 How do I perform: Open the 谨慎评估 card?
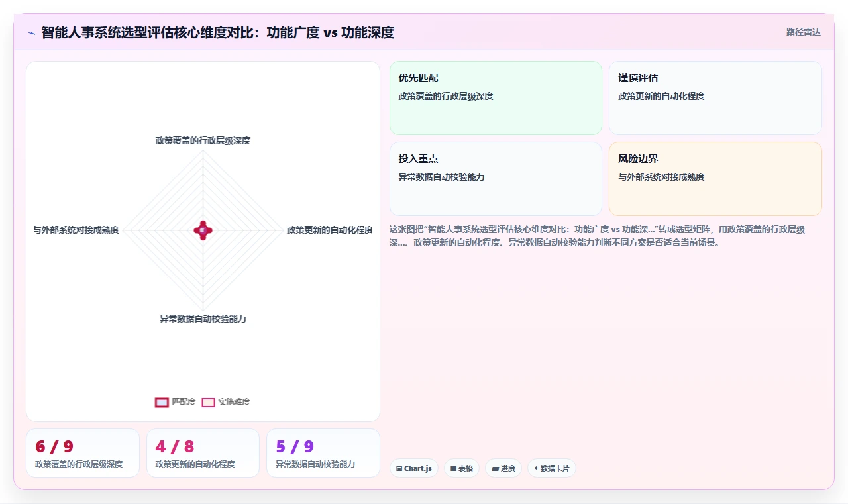click(x=715, y=98)
